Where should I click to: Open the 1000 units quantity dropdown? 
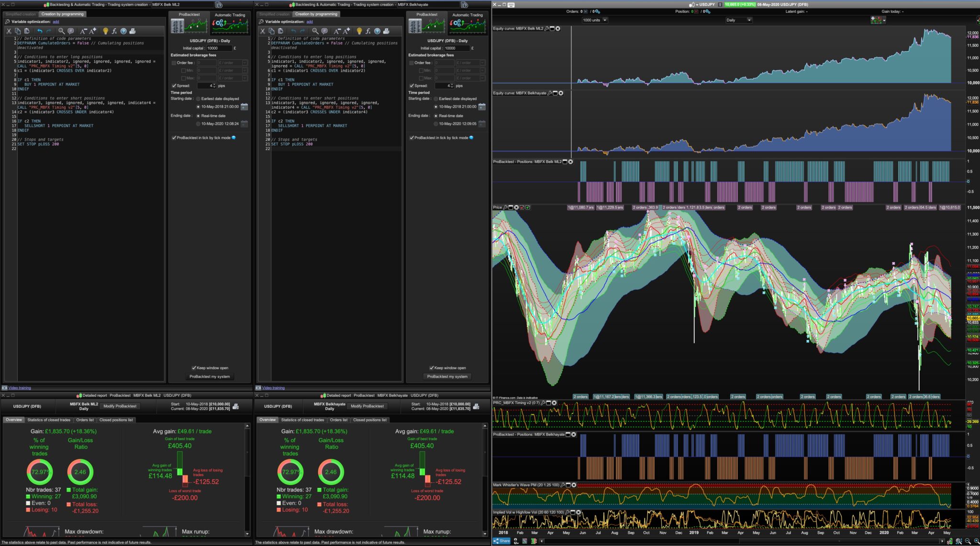click(595, 20)
